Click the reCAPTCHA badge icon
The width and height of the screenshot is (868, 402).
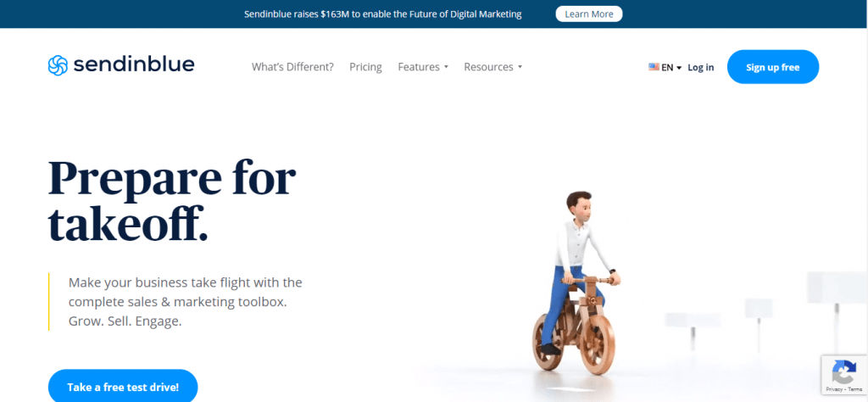(843, 371)
